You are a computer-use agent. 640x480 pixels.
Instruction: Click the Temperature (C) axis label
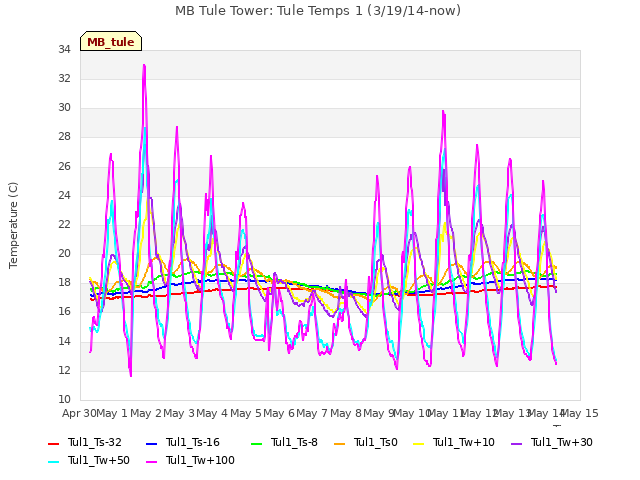click(x=13, y=225)
